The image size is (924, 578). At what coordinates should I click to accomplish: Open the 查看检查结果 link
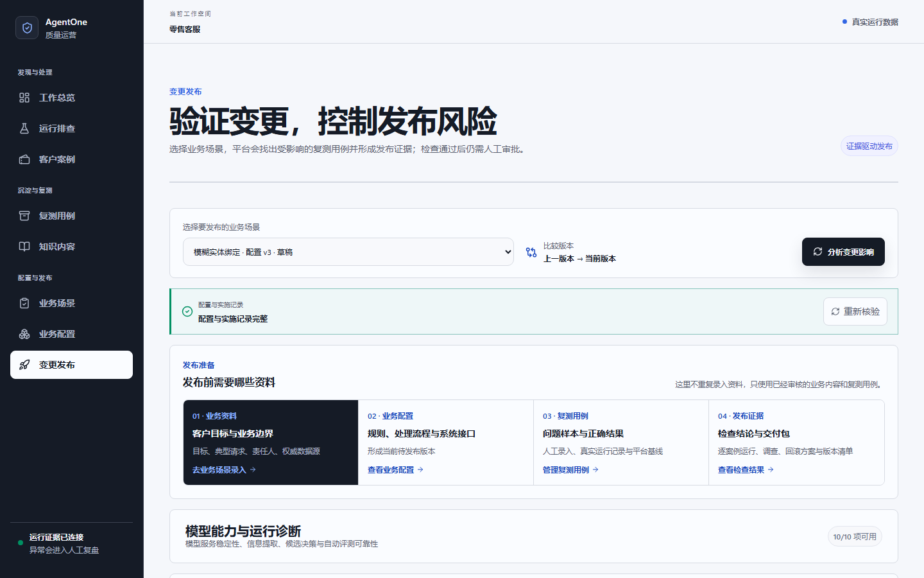(746, 469)
